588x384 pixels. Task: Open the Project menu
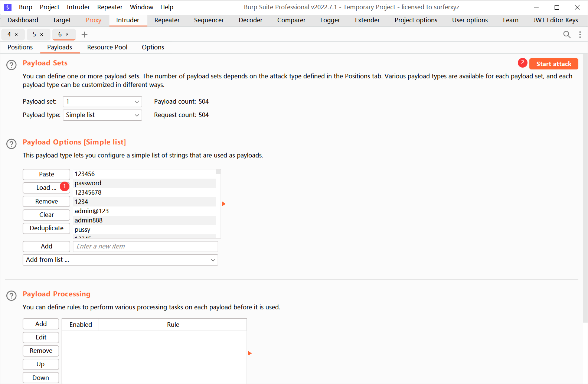click(x=50, y=7)
